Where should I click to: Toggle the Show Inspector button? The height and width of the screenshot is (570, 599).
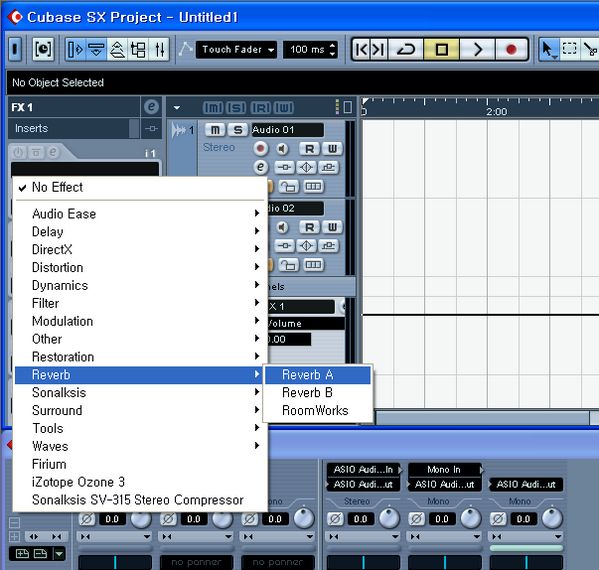point(74,50)
